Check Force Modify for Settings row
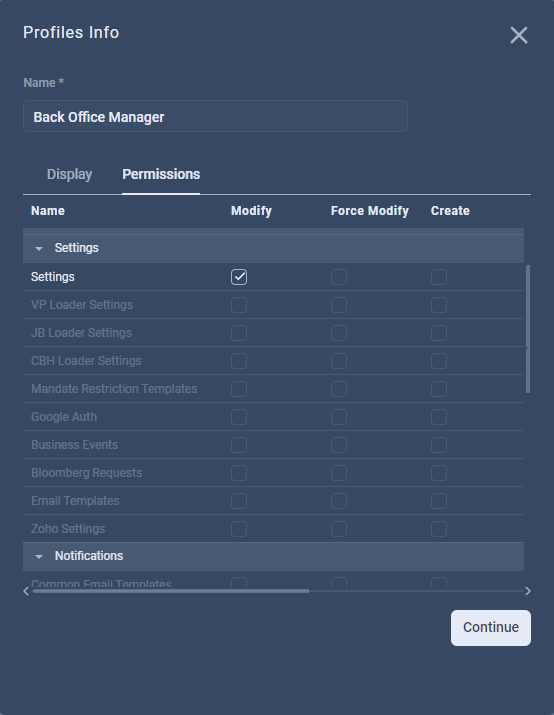554x715 pixels. (x=339, y=277)
